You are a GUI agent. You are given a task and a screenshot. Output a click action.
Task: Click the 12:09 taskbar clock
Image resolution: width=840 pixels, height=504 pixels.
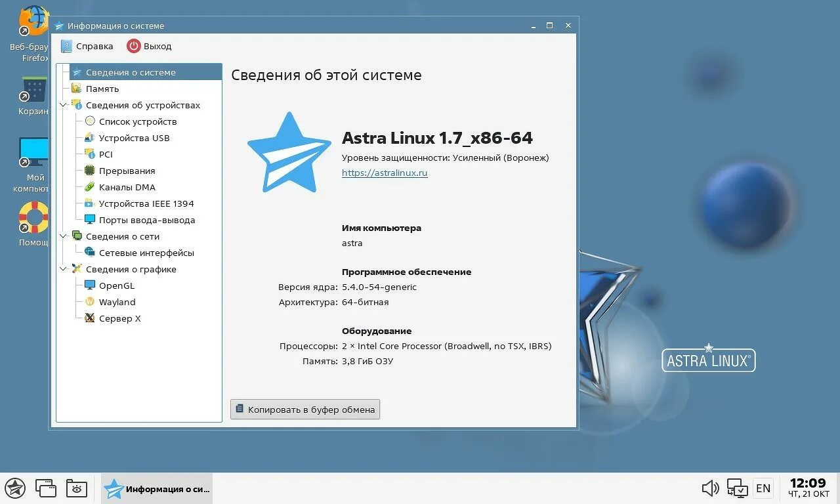coord(807,488)
